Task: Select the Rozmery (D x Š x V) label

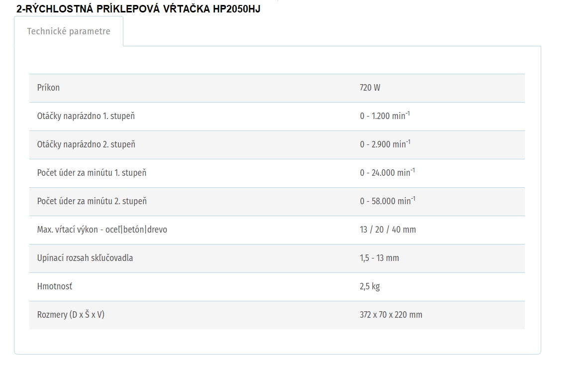Action: (71, 315)
